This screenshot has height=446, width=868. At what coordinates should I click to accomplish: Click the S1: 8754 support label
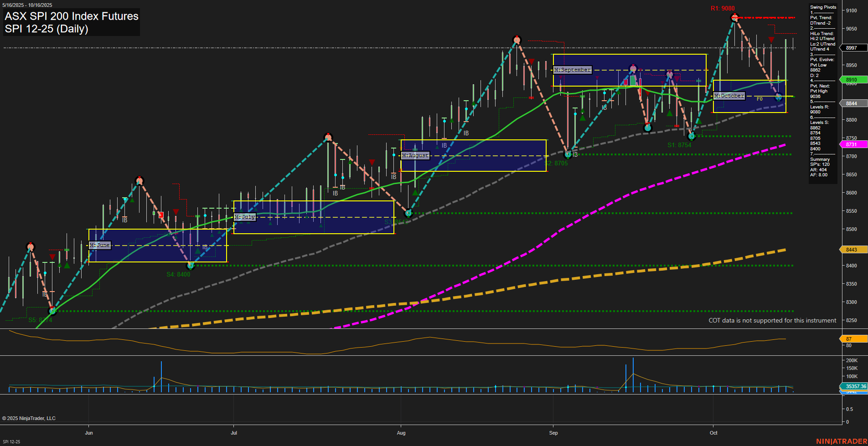tap(679, 144)
